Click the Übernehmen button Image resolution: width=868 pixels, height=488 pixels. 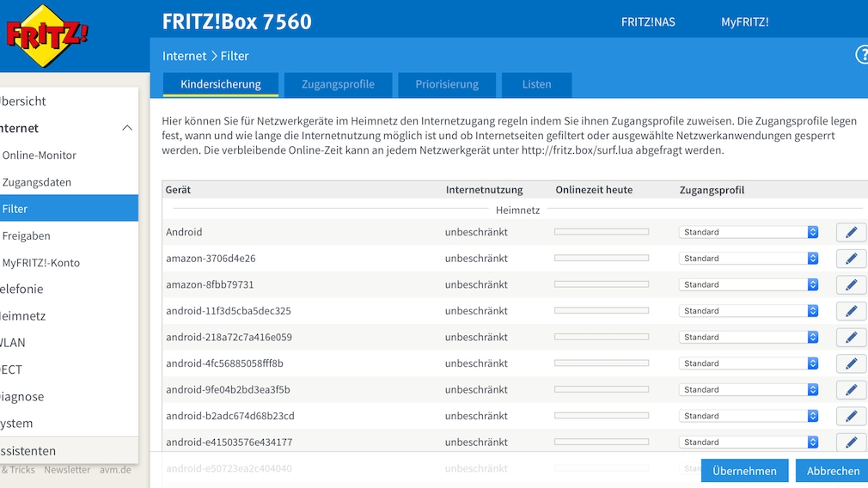tap(744, 471)
